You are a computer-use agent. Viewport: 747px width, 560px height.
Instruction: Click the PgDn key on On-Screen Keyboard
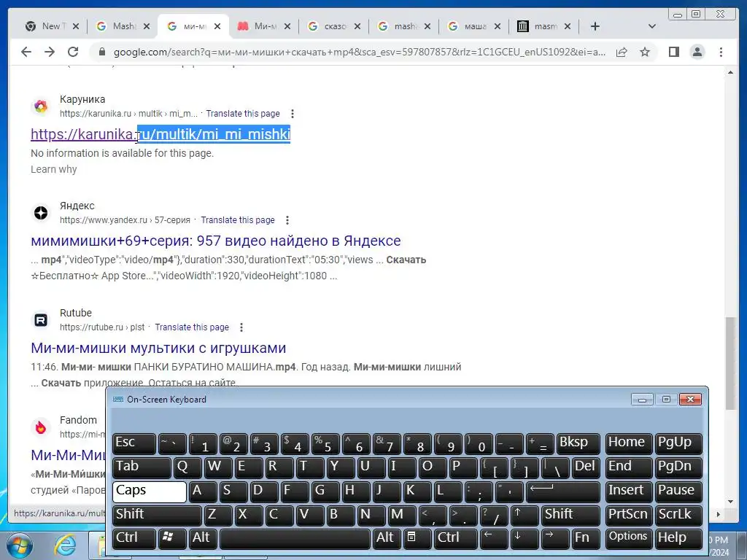[x=679, y=468]
